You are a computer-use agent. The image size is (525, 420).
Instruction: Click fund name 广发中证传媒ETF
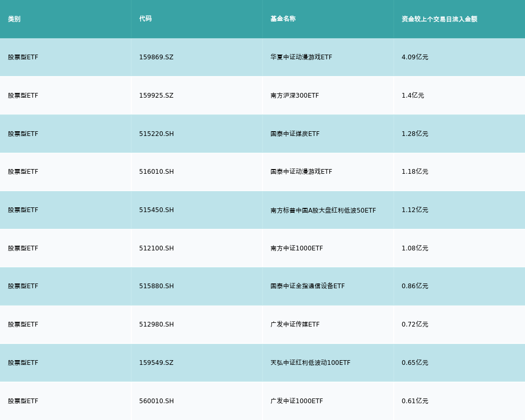pos(295,324)
